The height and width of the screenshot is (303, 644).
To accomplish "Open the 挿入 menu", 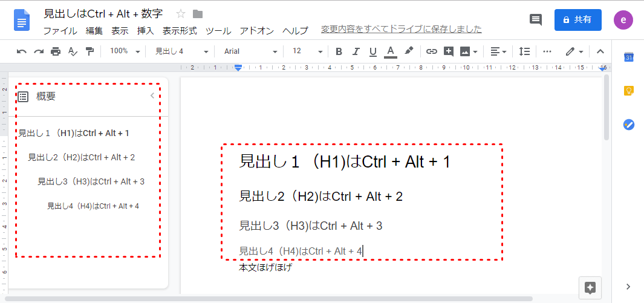I will 145,30.
